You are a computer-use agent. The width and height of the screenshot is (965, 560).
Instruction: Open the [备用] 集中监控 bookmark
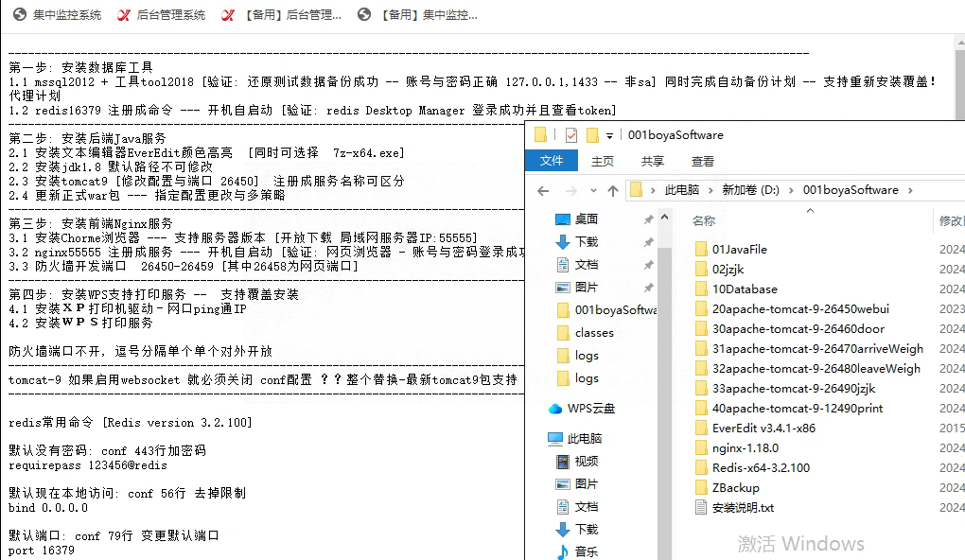click(417, 15)
